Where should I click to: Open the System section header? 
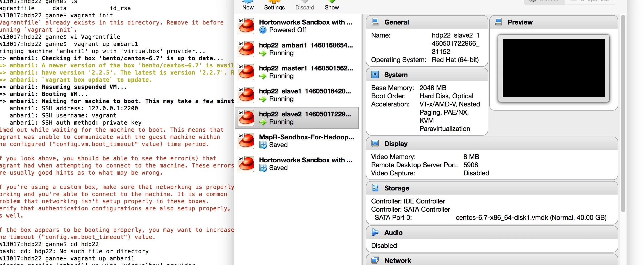click(x=427, y=75)
